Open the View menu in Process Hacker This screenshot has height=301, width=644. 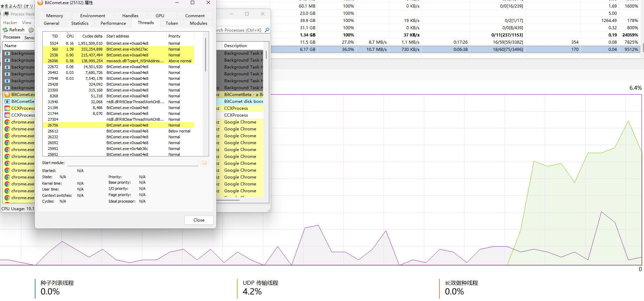(x=27, y=23)
